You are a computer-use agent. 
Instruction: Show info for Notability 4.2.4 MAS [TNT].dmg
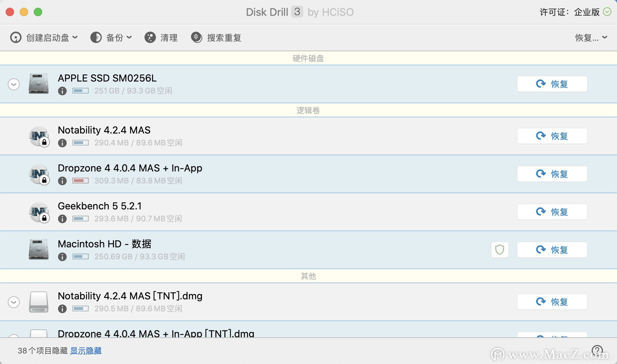[62, 309]
